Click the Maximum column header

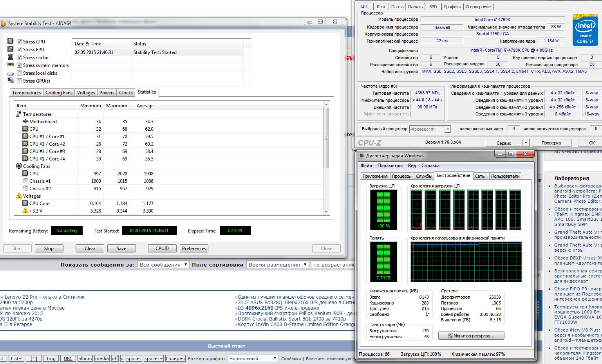pos(116,106)
